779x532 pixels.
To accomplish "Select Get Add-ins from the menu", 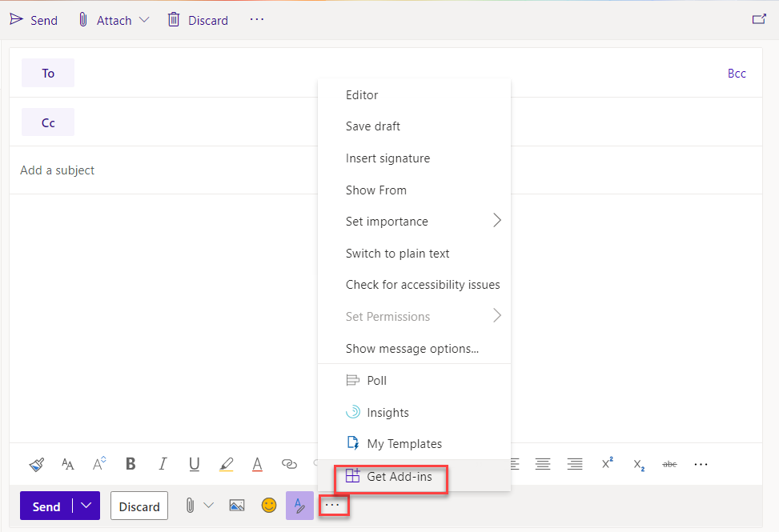I will pyautogui.click(x=399, y=477).
